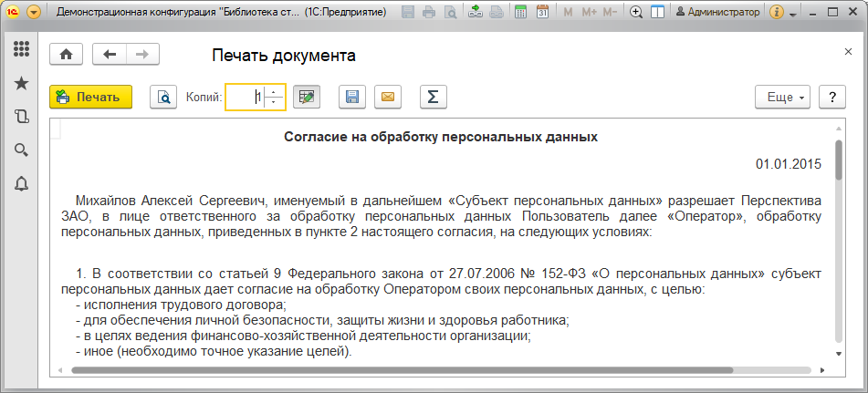Expand the arrow next to info icon
The height and width of the screenshot is (393, 868).
(x=793, y=14)
